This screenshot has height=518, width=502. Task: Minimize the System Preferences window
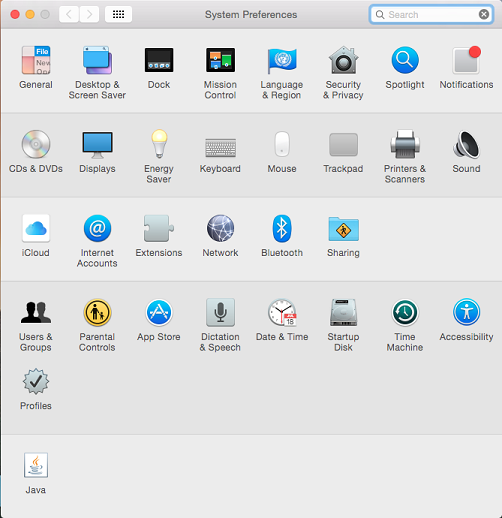pos(30,14)
